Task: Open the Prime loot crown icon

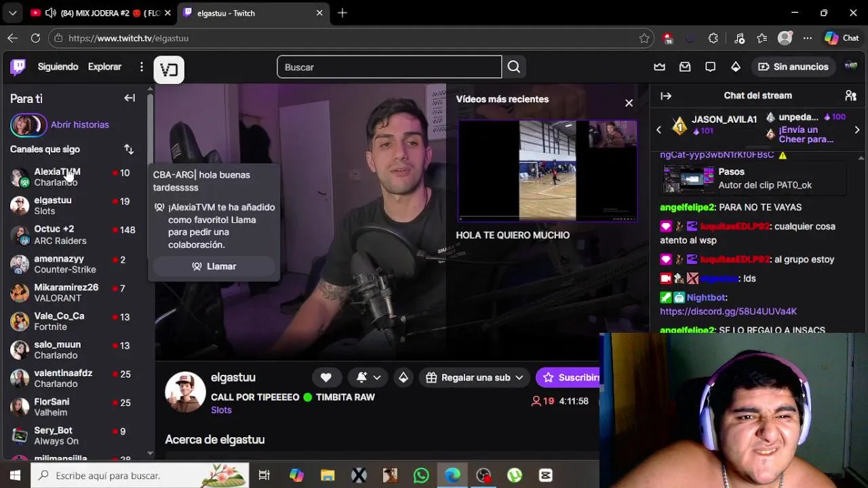Action: click(659, 66)
